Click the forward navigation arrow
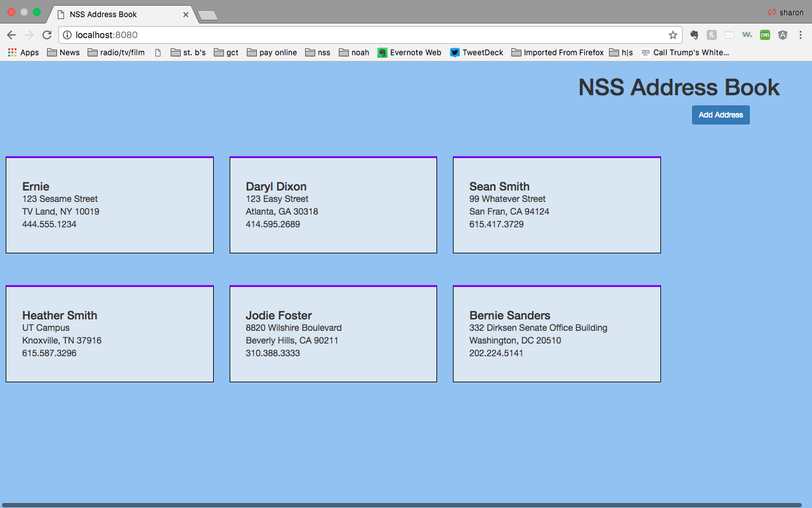 coord(29,35)
